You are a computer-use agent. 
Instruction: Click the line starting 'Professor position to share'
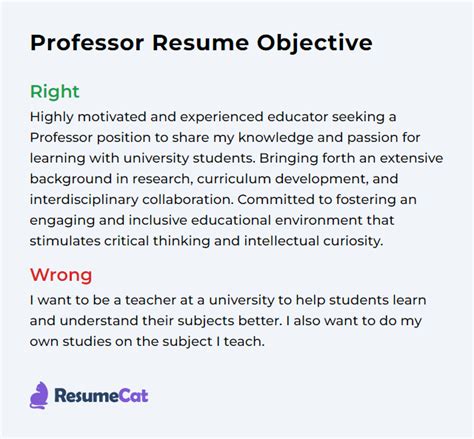tap(225, 138)
